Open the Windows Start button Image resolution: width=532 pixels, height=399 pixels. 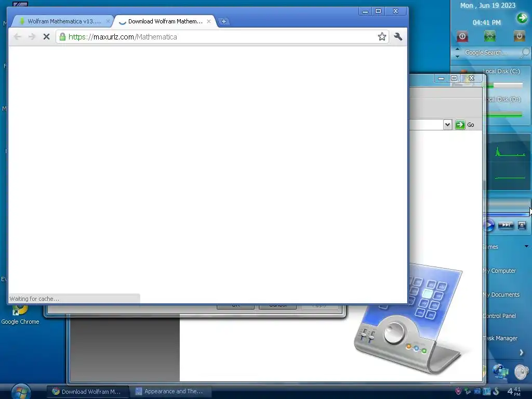pyautogui.click(x=21, y=392)
